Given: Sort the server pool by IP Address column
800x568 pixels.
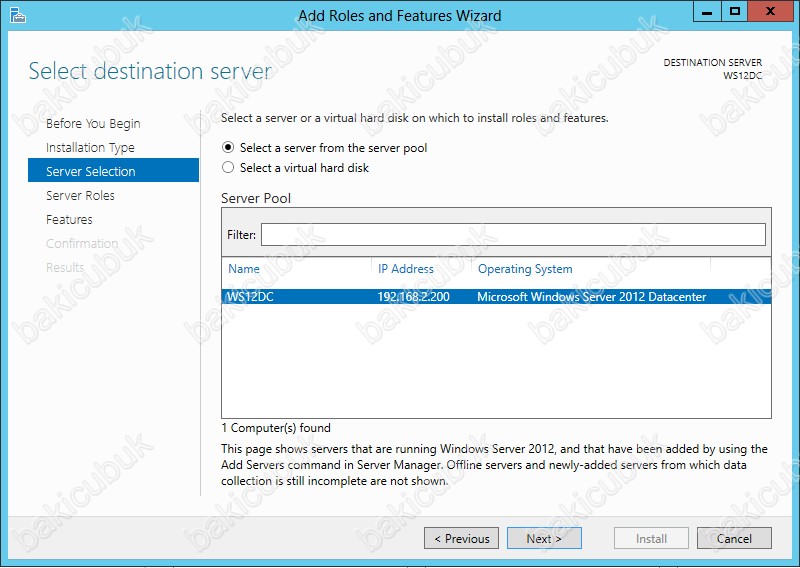Looking at the screenshot, I should coord(406,269).
